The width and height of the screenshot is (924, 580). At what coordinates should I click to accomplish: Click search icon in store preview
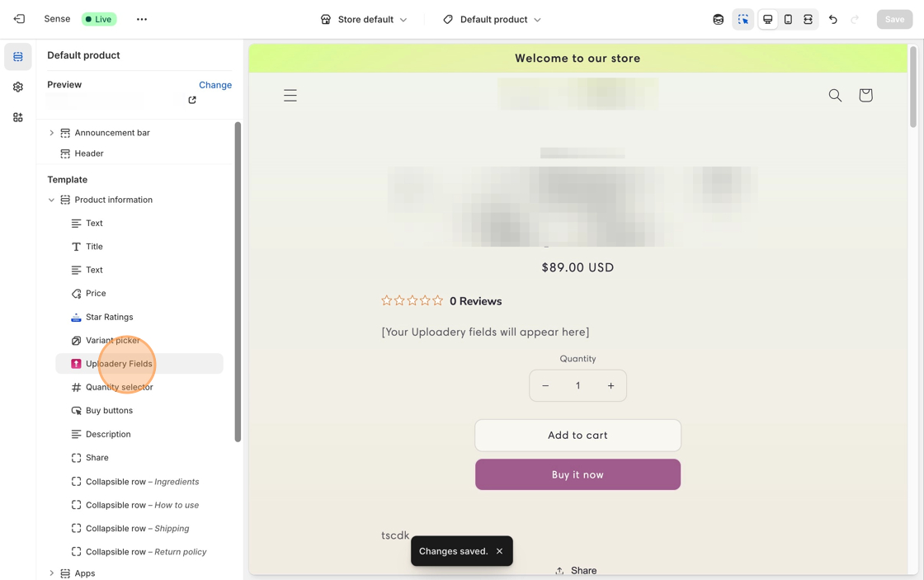[x=835, y=96]
